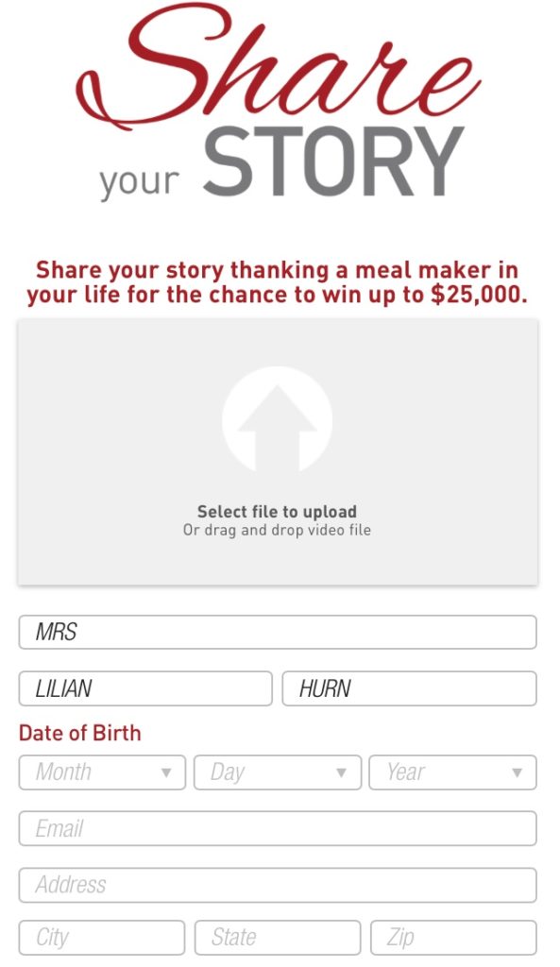Click the Zip input field
The height and width of the screenshot is (967, 560).
point(453,938)
